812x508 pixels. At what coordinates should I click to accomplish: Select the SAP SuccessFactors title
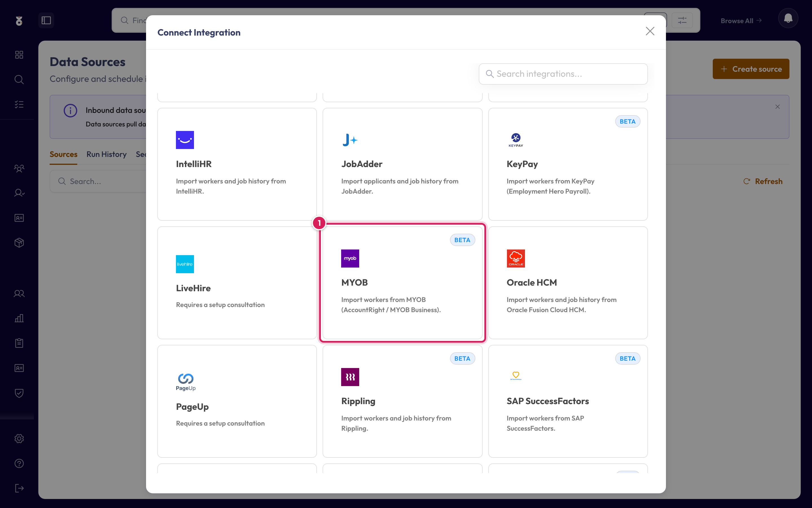tap(548, 401)
